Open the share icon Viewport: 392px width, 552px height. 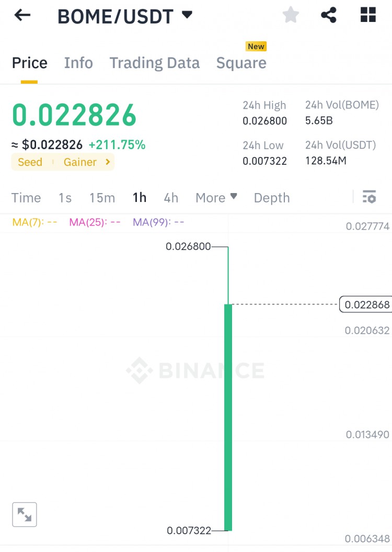[x=329, y=15]
